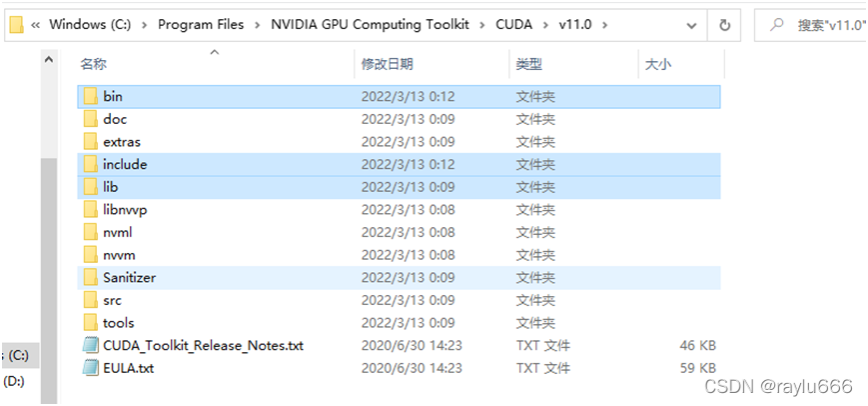
Task: Select the nvvm folder name
Action: (x=118, y=255)
